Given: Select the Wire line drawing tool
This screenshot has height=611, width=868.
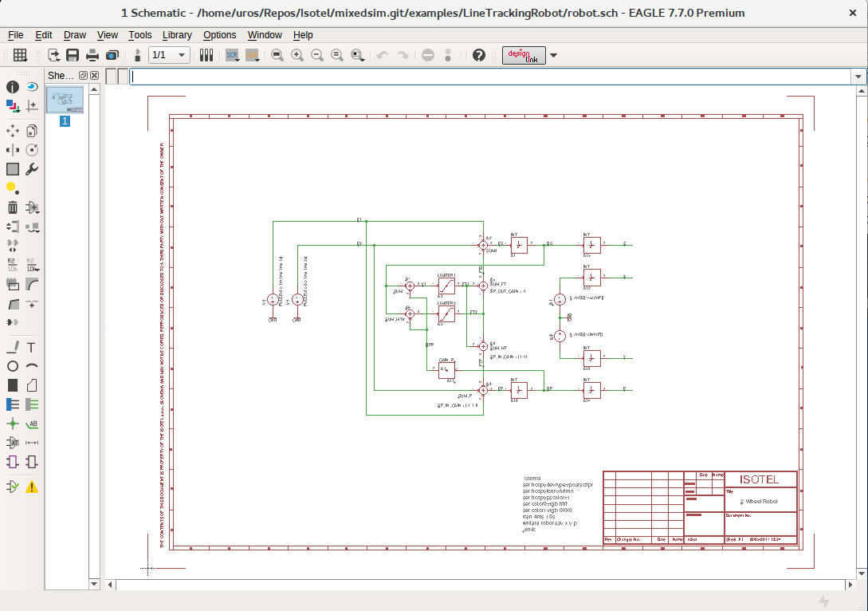Looking at the screenshot, I should pyautogui.click(x=13, y=347).
